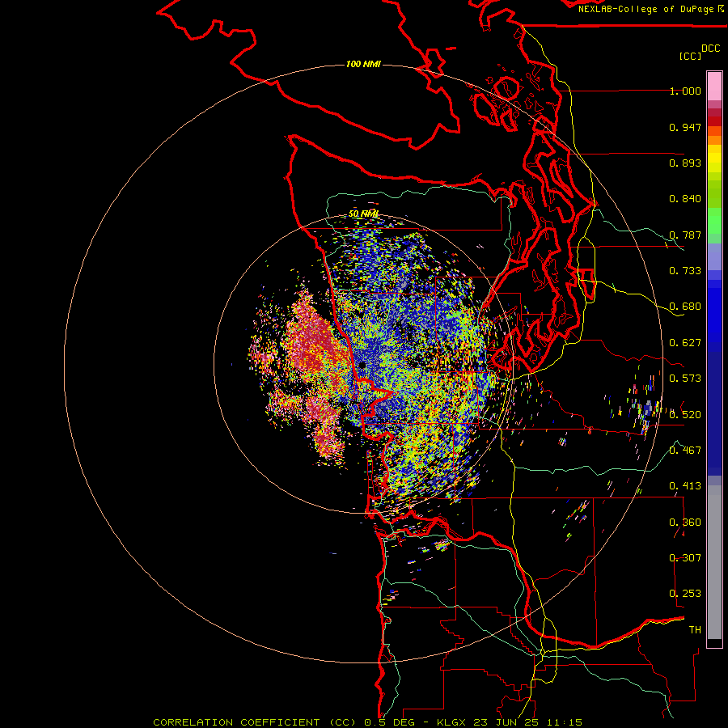This screenshot has height=728, width=728.
Task: Select the 0.947 scale value
Action: pos(685,127)
